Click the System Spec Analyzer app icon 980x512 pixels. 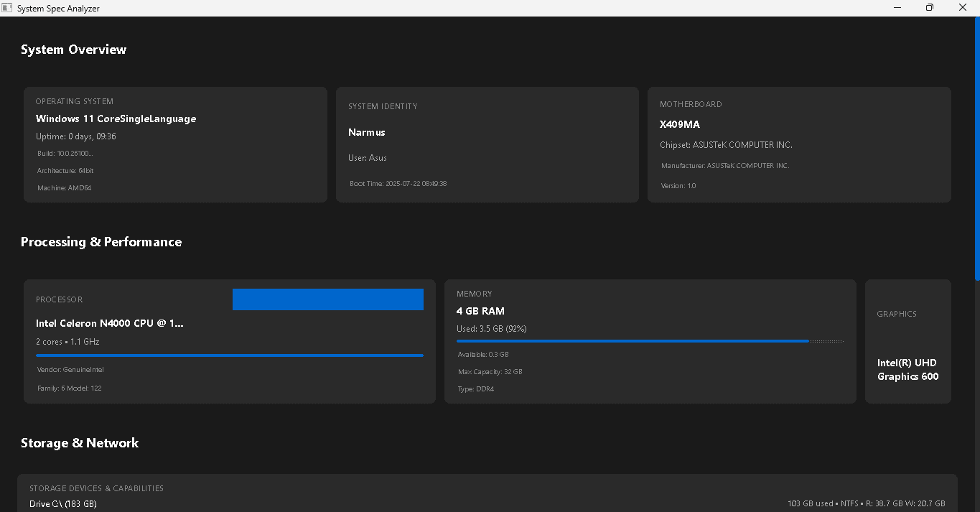tap(7, 8)
